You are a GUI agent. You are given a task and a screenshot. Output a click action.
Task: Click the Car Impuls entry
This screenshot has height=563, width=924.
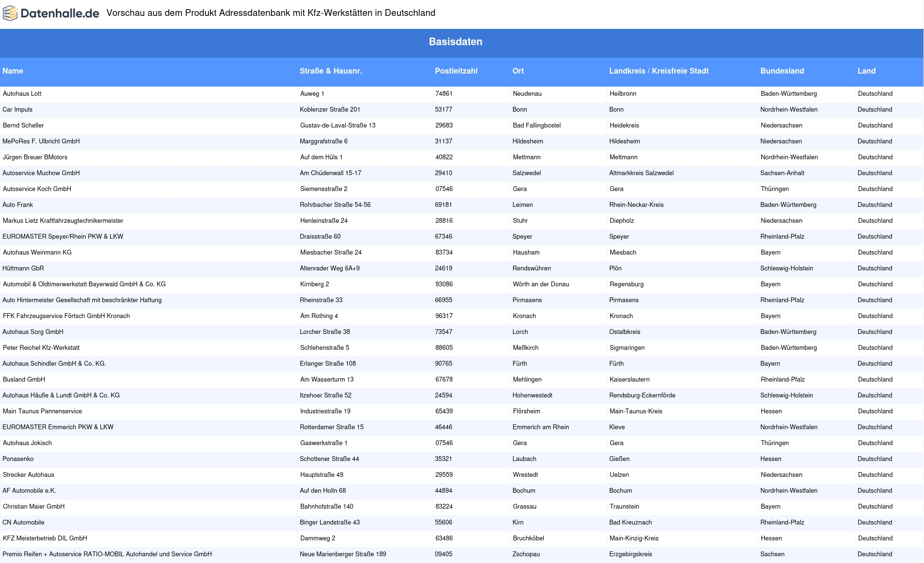[x=17, y=110]
